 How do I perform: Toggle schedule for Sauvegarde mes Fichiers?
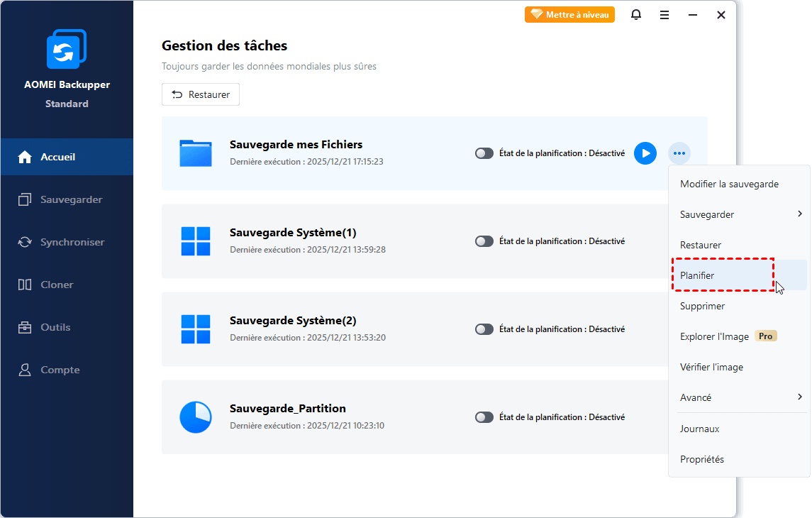click(484, 153)
